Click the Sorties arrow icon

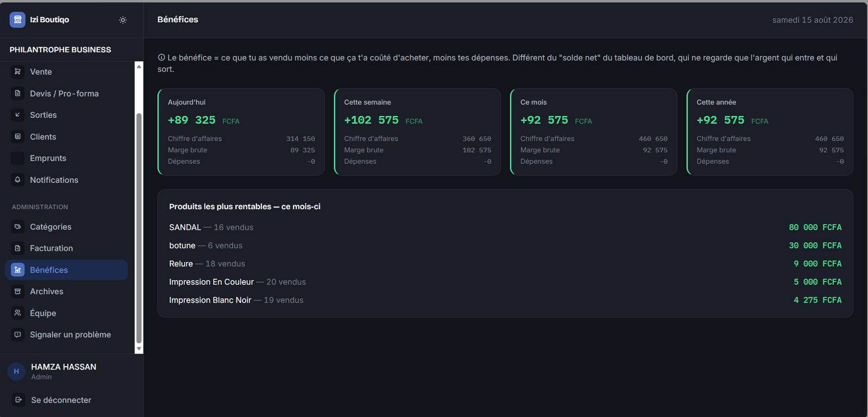(18, 115)
